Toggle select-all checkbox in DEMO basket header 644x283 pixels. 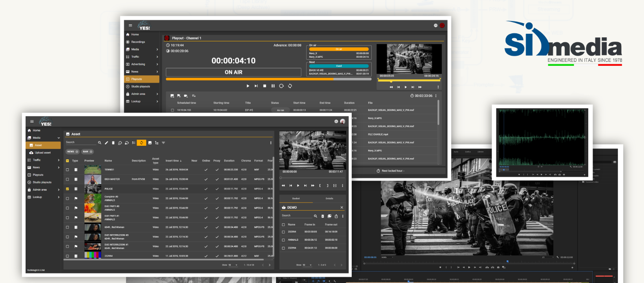coord(283,224)
